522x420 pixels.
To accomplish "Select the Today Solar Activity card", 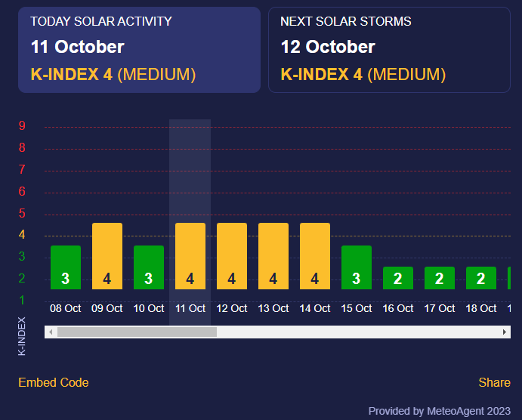I will [x=139, y=50].
